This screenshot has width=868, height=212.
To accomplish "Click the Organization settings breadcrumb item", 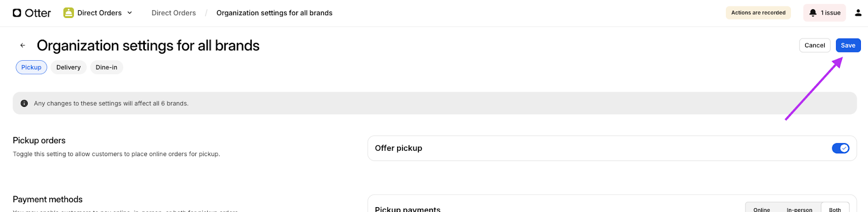I will 275,13.
